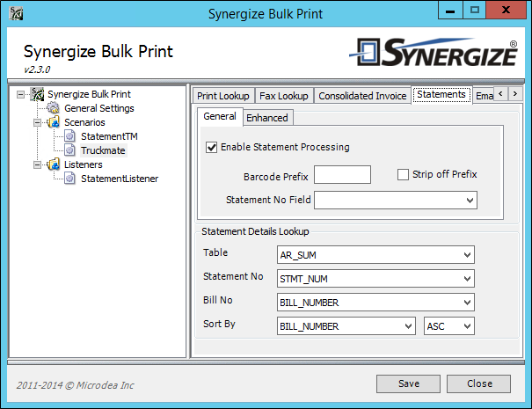This screenshot has width=532, height=409.
Task: Open the Statement No dropdown showing STMT_NUM
Action: [x=467, y=279]
